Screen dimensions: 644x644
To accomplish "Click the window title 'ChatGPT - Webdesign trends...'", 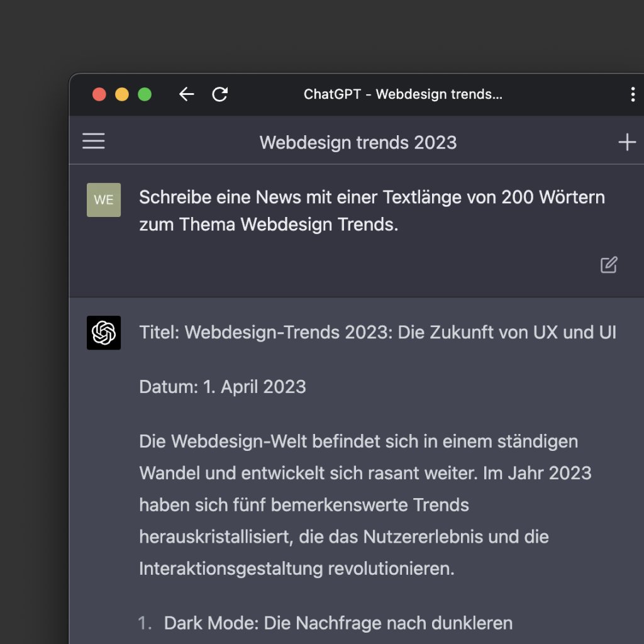I will [403, 94].
